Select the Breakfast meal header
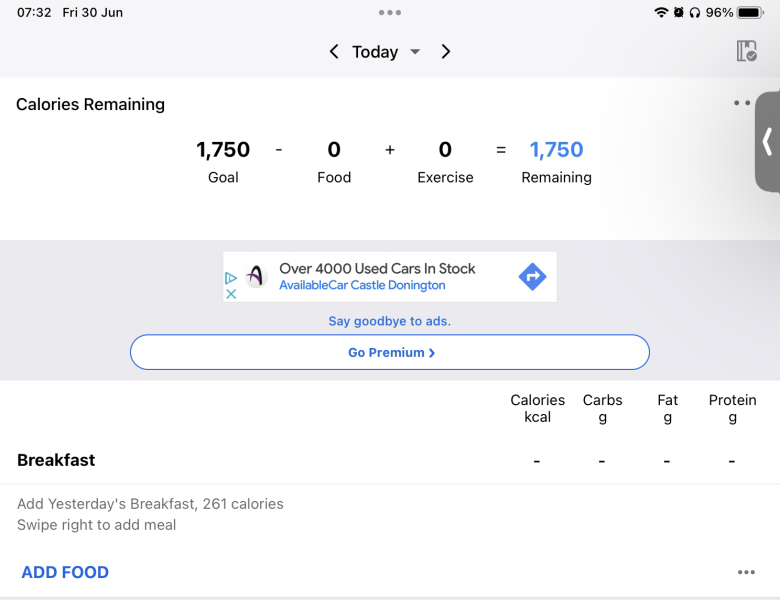 [x=57, y=460]
